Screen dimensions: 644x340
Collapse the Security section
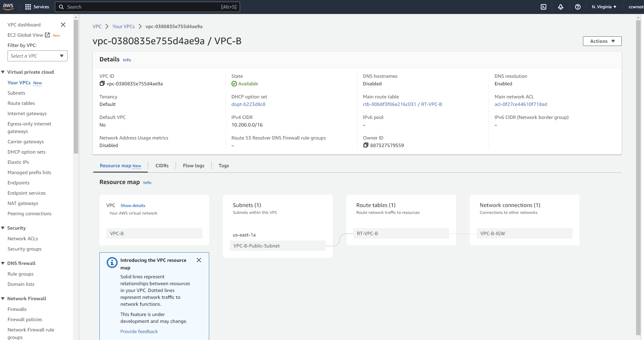(3, 228)
